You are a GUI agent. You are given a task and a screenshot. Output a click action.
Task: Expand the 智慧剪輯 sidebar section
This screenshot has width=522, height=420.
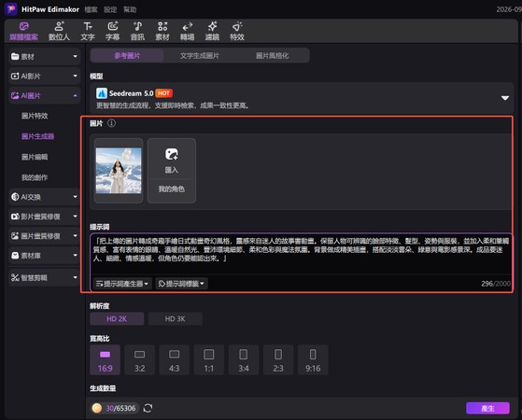[44, 277]
